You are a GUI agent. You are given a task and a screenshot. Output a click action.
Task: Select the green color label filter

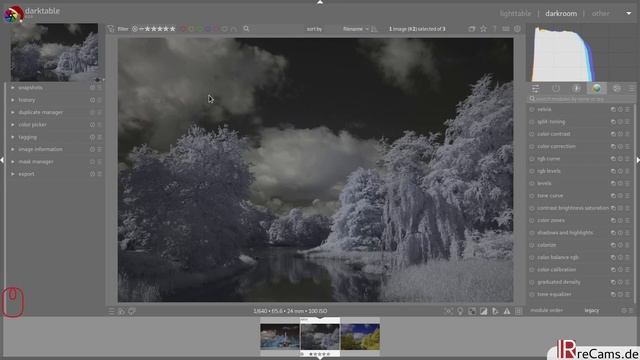coord(200,29)
